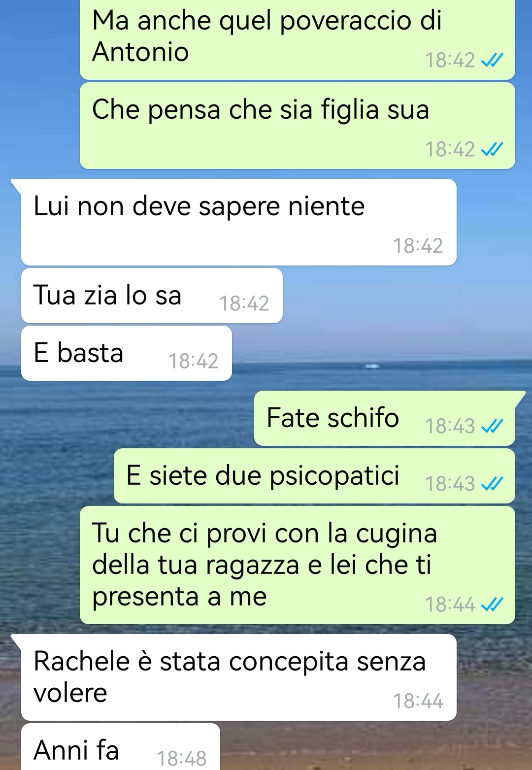
Task: Click the blue double-check beside 'E siete due psicopatici'
Action: click(x=492, y=484)
